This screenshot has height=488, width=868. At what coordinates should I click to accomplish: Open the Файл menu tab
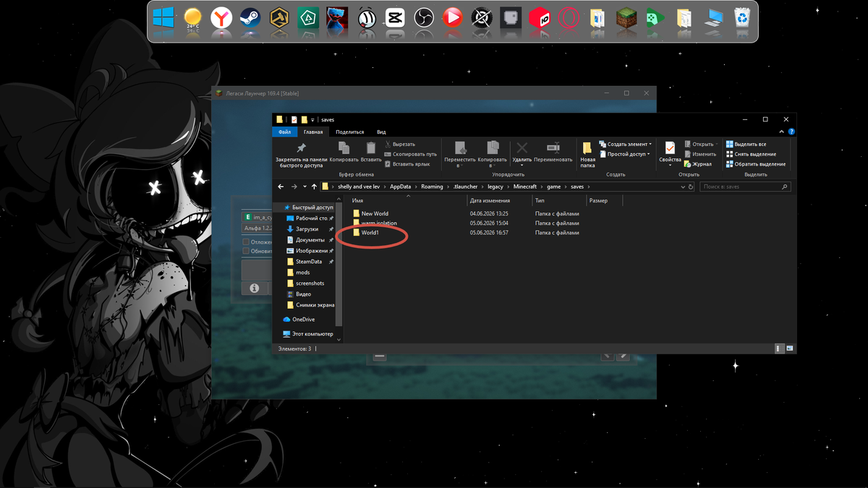(284, 132)
